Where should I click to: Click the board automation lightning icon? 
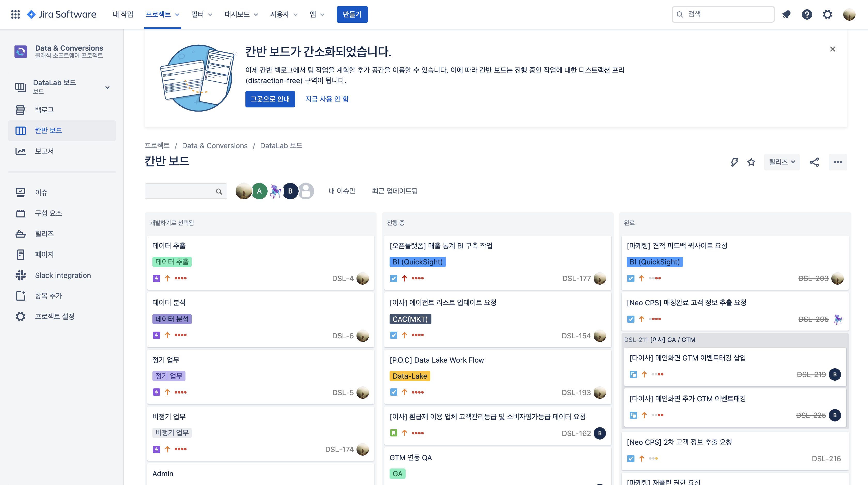734,162
